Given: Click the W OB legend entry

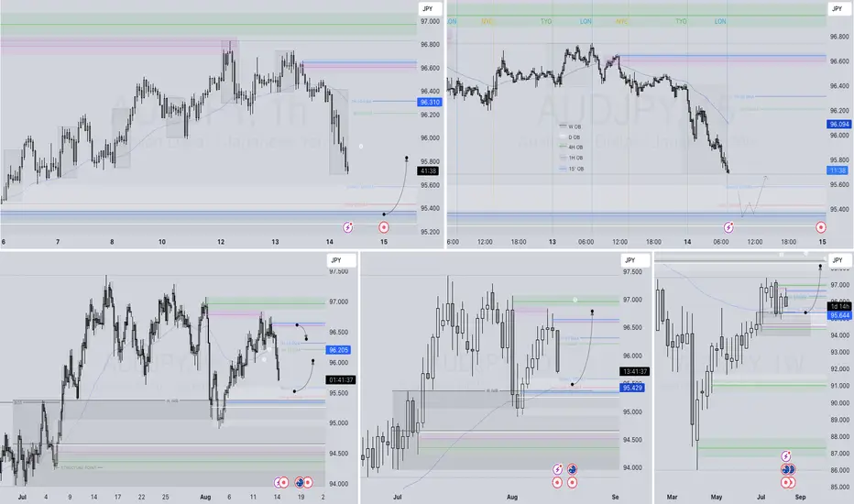Looking at the screenshot, I should [x=570, y=126].
